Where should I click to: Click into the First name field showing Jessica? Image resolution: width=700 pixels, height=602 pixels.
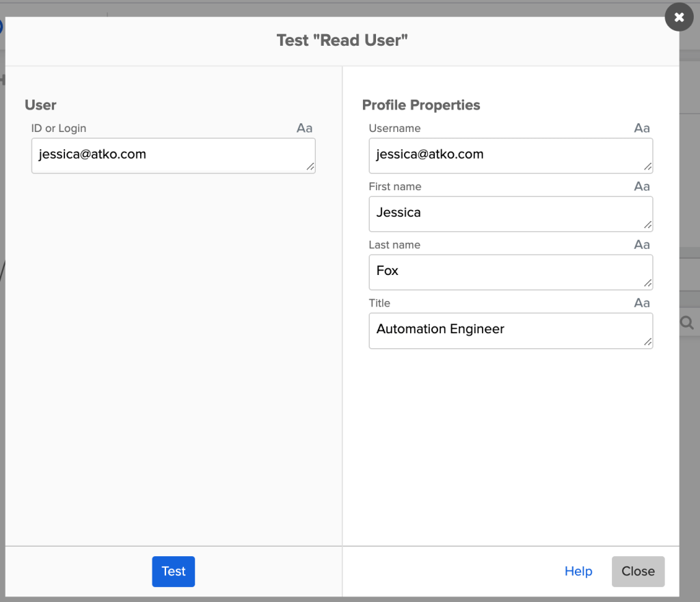tap(506, 213)
